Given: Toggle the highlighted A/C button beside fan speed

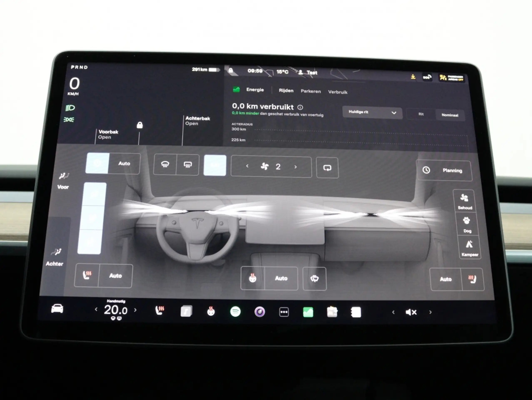Looking at the screenshot, I should coord(215,165).
